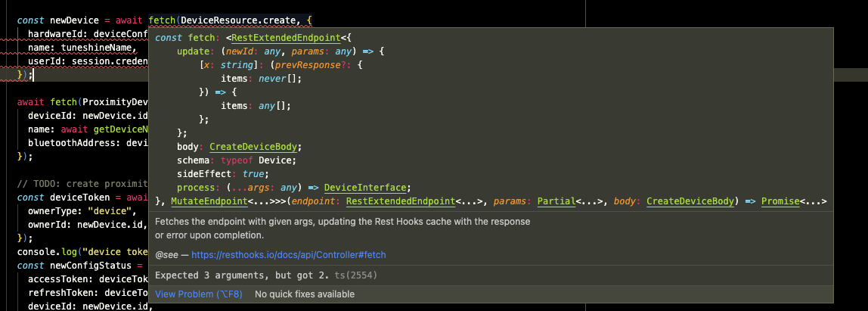Click CreateDeviceBody type after 'body:' property

pyautogui.click(x=253, y=147)
